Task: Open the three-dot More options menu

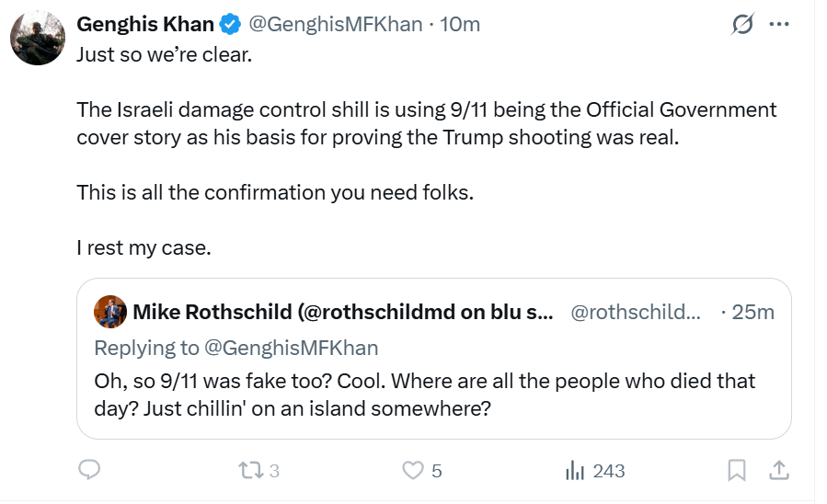Action: pos(779,25)
